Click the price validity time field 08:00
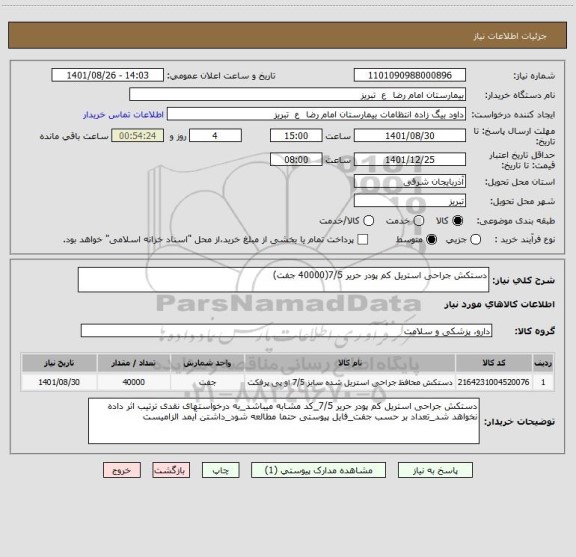The height and width of the screenshot is (557, 576). point(296,159)
